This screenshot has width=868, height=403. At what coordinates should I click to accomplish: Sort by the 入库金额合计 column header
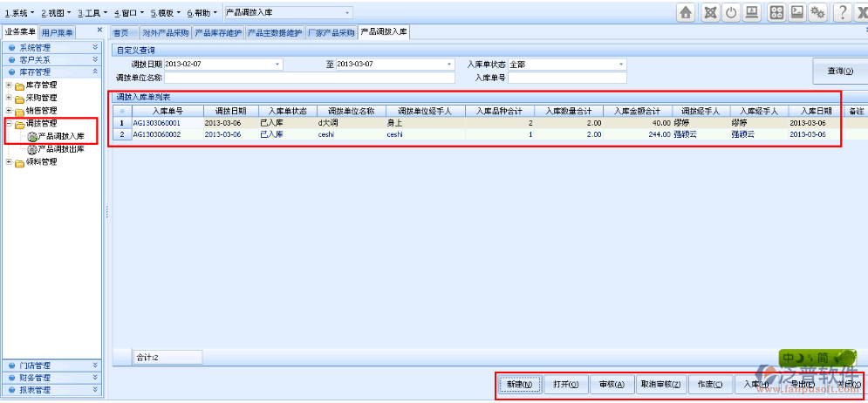(638, 111)
